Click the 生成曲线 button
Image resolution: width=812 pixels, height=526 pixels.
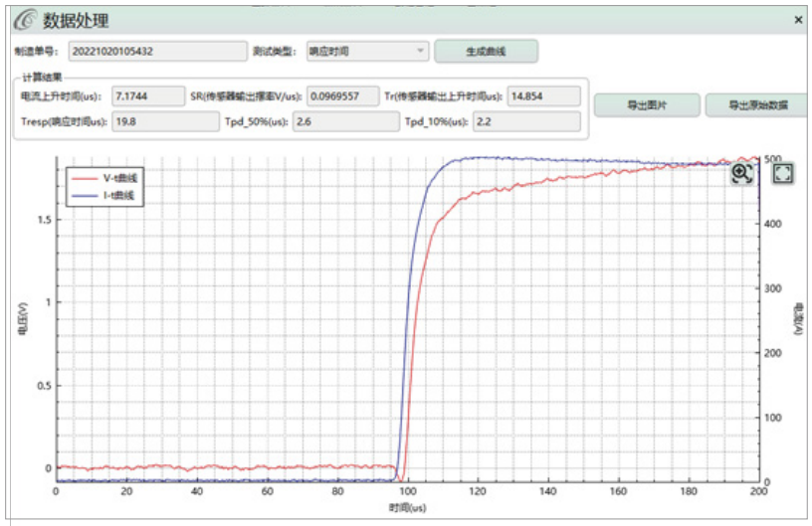tap(487, 50)
